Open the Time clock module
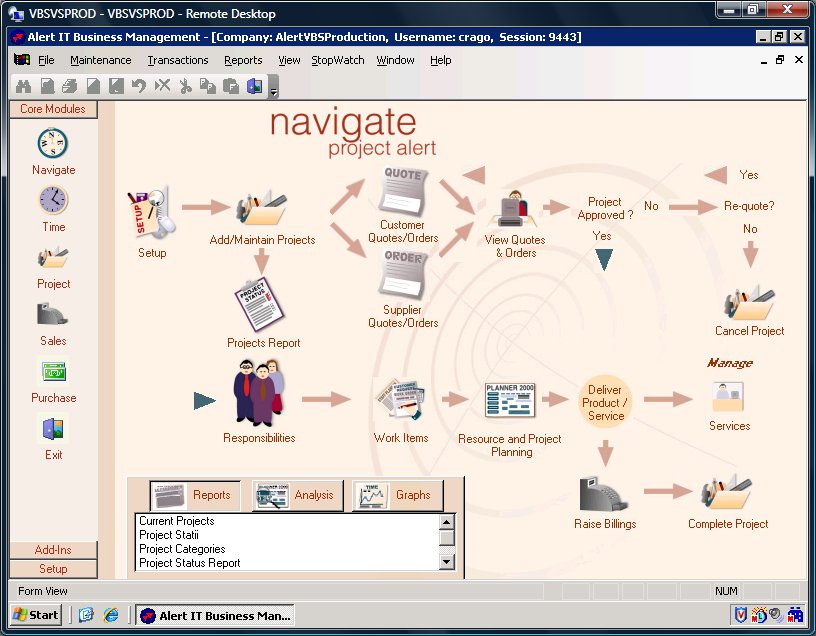 53,200
